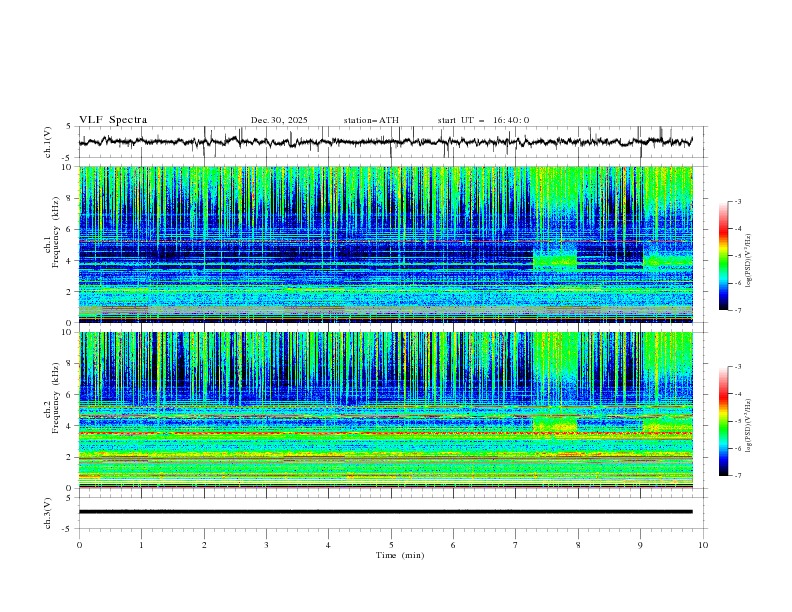Click the ch.2 spectrogram color scale bar
Viewport: 792px width, 612px height.
point(723,421)
